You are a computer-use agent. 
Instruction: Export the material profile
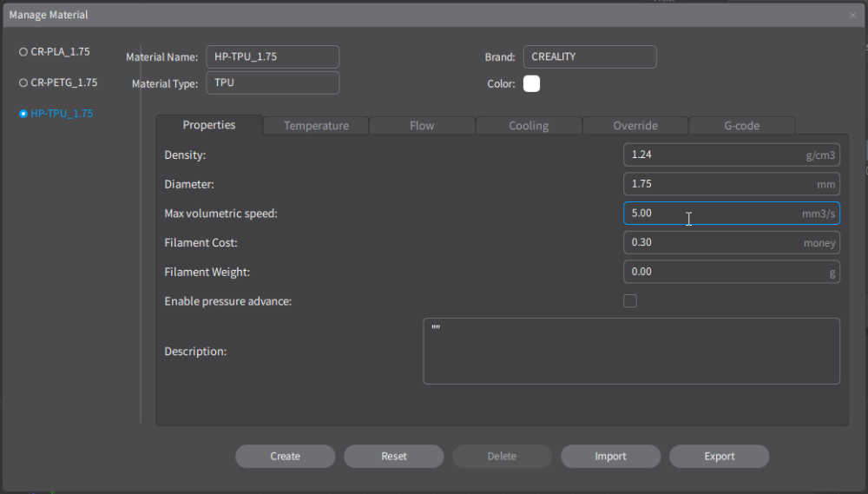click(719, 457)
